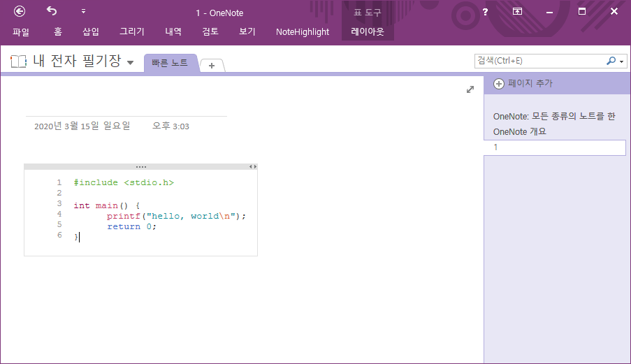The image size is (631, 364).
Task: Open the 그리기 ribbon tab
Action: point(132,31)
